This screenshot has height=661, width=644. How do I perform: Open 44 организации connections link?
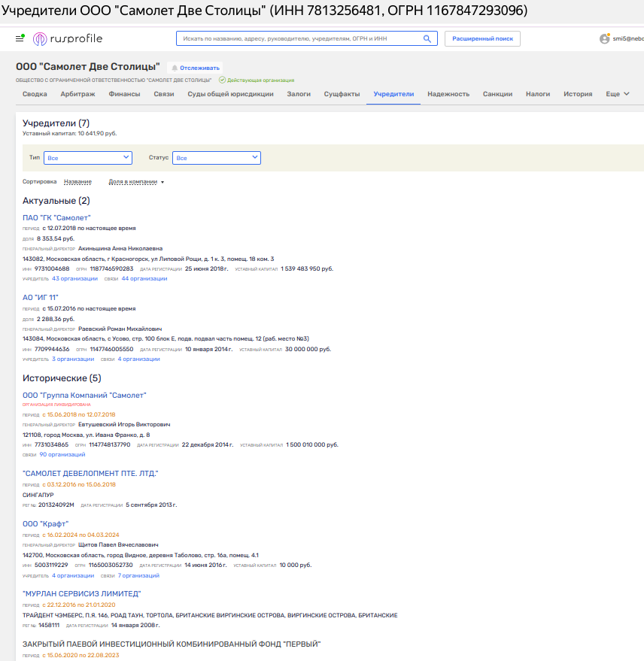tap(144, 279)
